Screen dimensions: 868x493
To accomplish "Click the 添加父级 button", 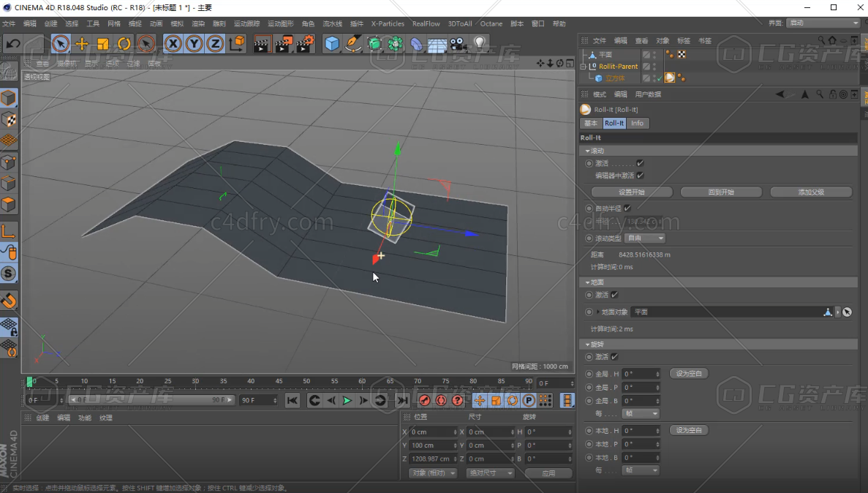I will coord(811,192).
